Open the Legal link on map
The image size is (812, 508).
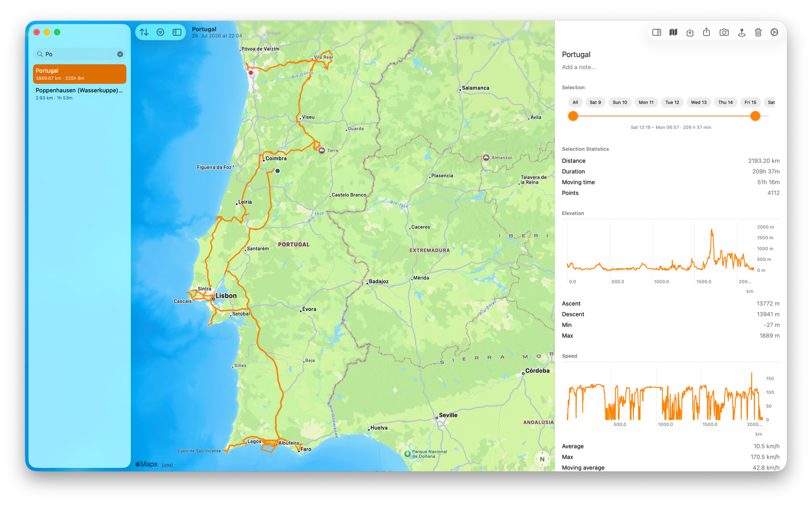point(167,465)
